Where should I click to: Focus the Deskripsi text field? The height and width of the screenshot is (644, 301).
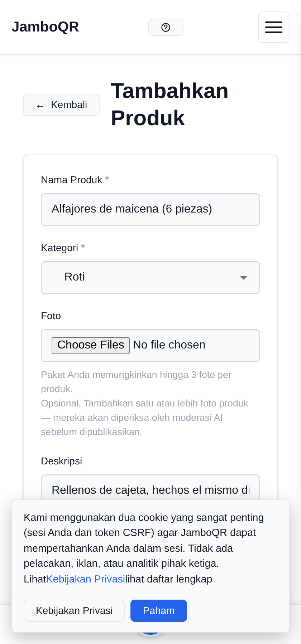pyautogui.click(x=150, y=488)
